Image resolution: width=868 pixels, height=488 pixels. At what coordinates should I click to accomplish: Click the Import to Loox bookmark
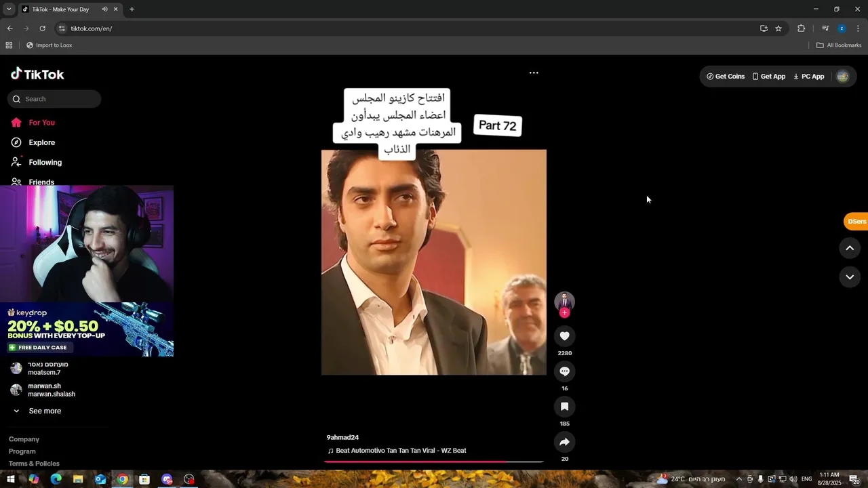49,45
